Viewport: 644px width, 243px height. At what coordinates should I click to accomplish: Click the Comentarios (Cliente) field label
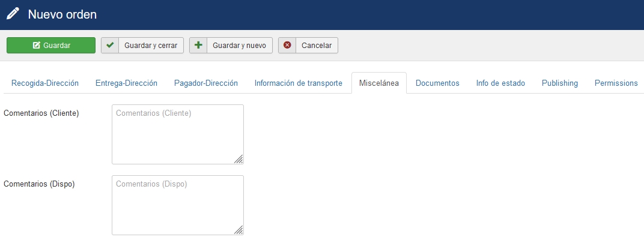[41, 113]
